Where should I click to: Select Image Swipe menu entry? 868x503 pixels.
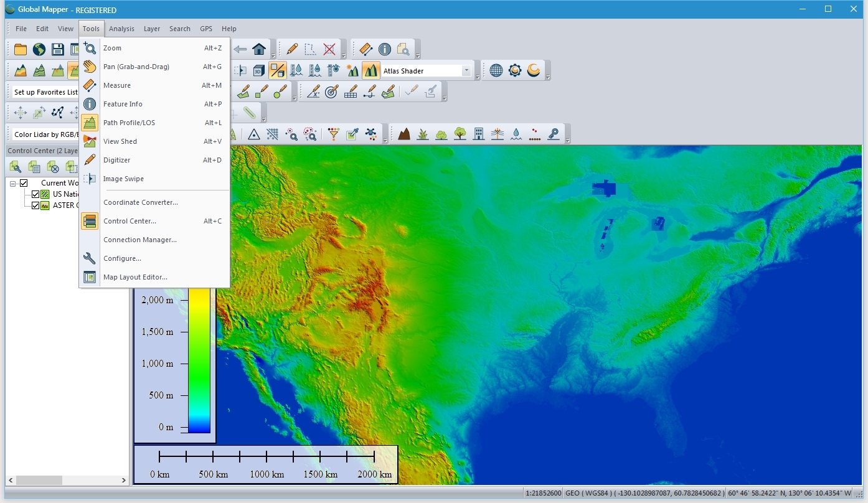(154, 179)
